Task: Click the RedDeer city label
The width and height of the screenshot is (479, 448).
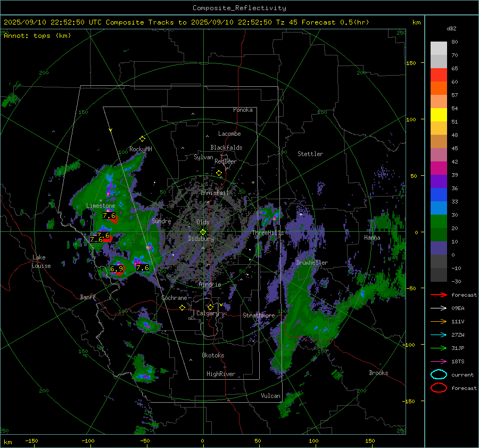Action: (x=226, y=161)
